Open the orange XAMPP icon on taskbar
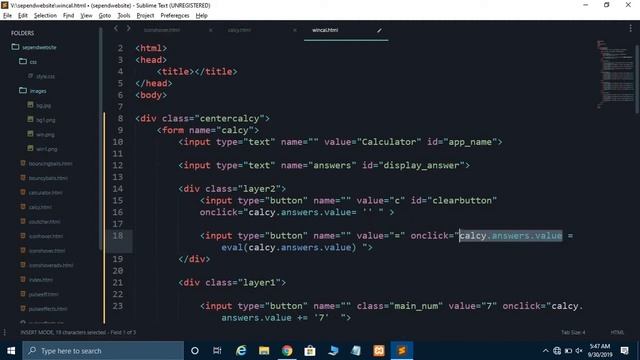This screenshot has width=640, height=360. [379, 351]
